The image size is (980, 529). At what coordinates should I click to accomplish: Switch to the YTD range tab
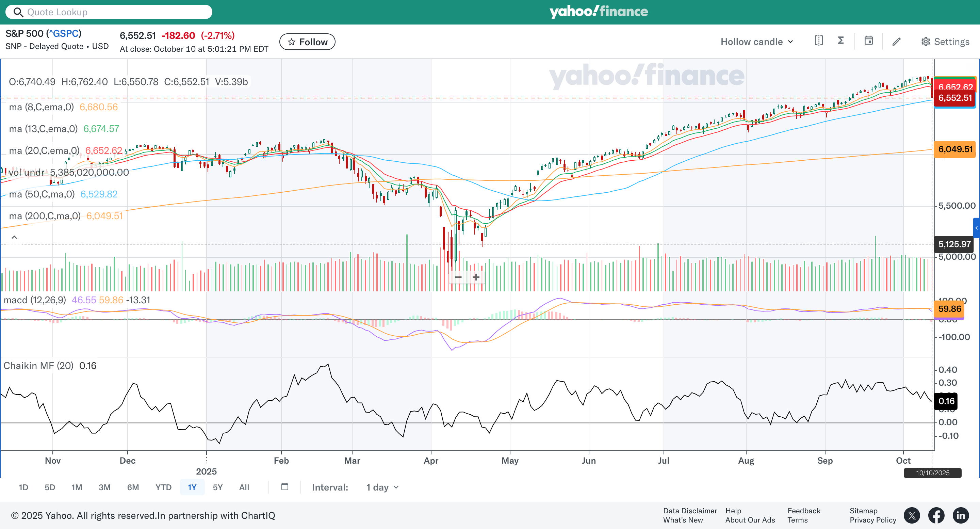(163, 487)
